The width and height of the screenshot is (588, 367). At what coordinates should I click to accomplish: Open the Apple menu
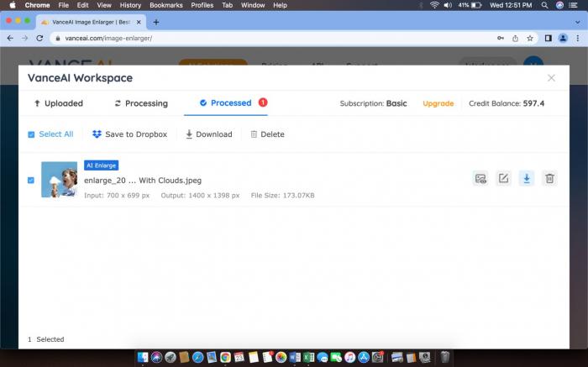tap(13, 5)
